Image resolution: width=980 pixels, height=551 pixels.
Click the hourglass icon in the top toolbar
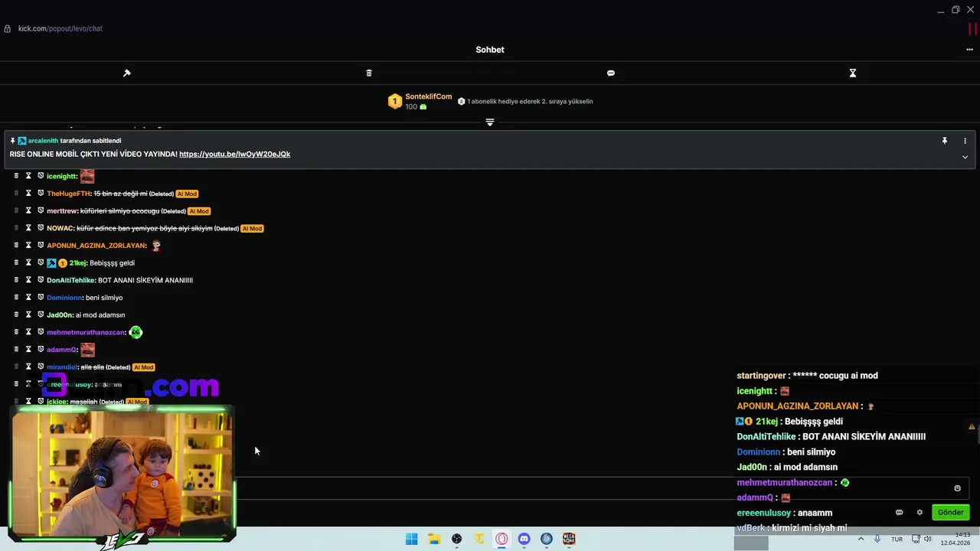853,73
